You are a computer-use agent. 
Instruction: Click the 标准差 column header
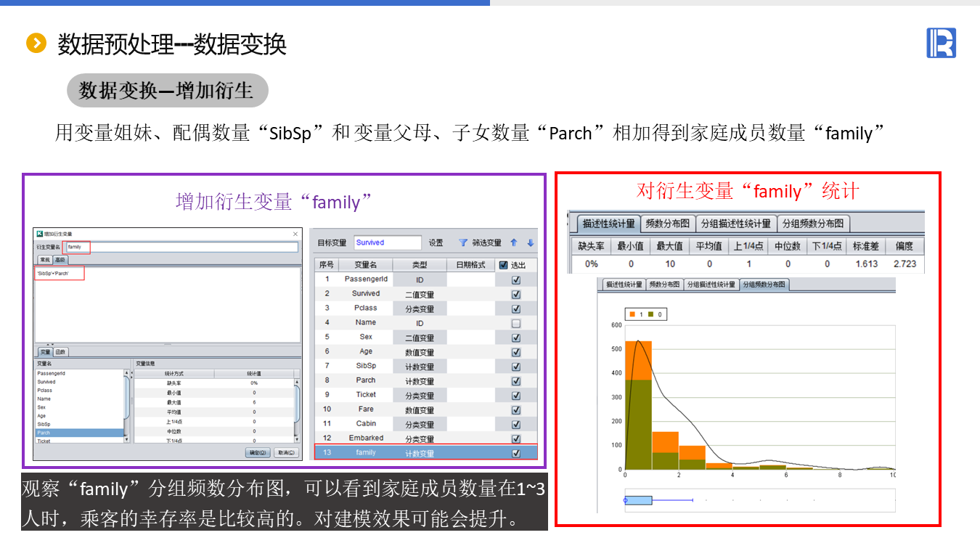(867, 245)
